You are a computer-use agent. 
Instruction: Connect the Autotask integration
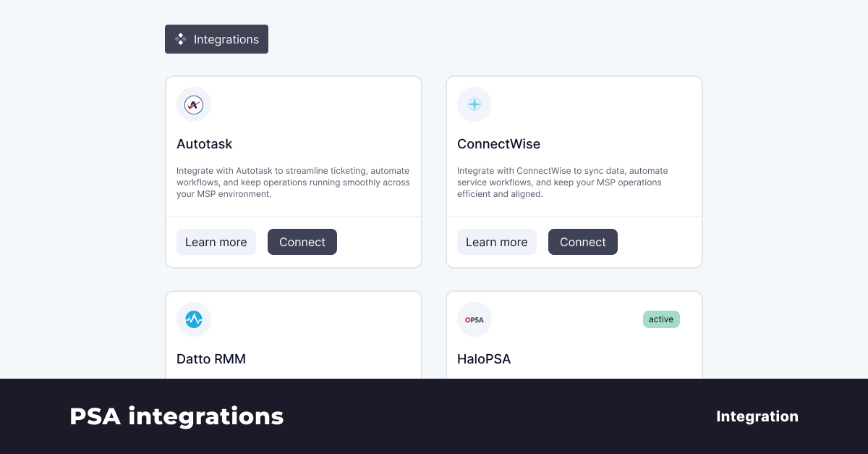pos(302,242)
